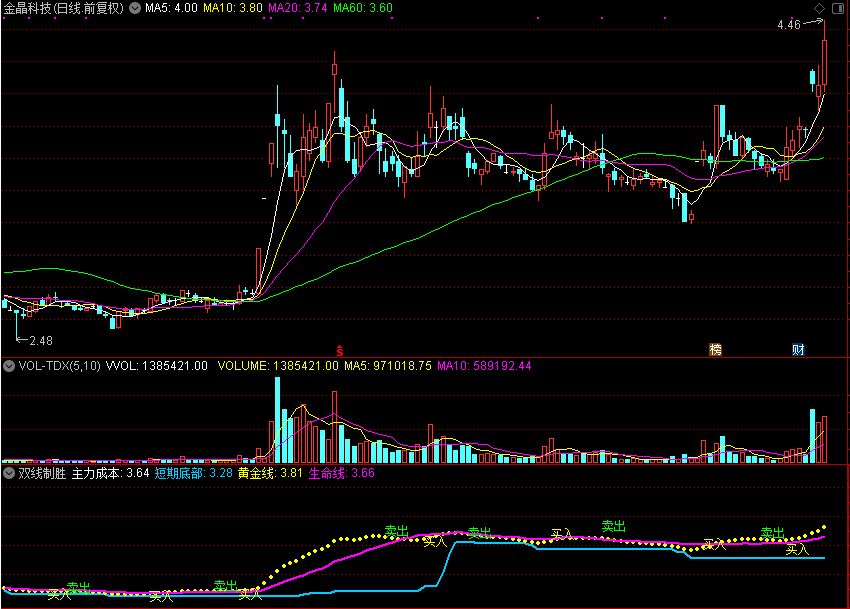850x609 pixels.
Task: Click the MA10: 3.80 label
Action: [233, 8]
